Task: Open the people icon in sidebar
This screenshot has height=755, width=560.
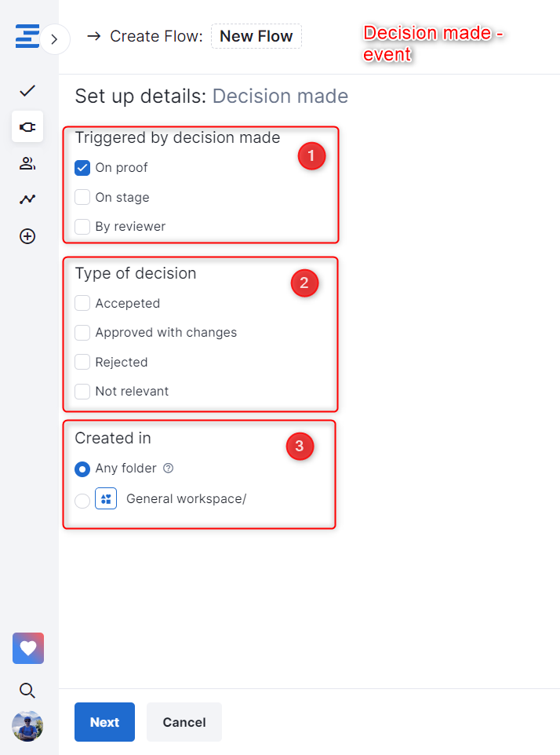Action: 27,163
